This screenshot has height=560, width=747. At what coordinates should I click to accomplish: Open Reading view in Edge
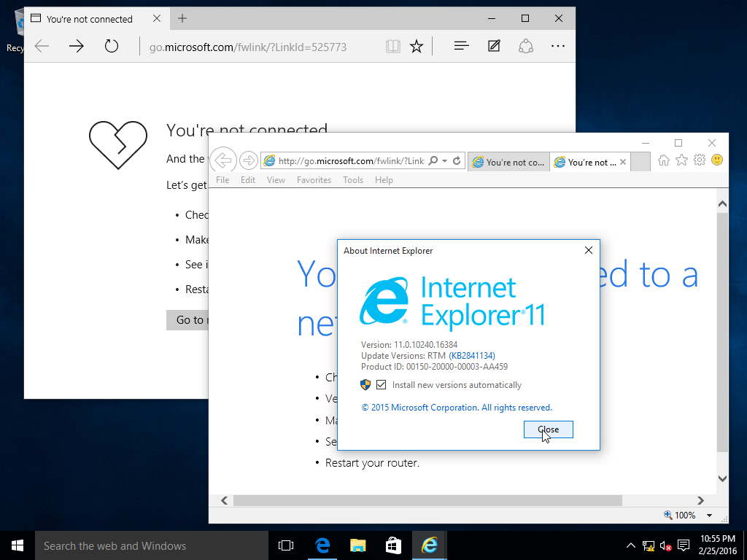click(393, 46)
